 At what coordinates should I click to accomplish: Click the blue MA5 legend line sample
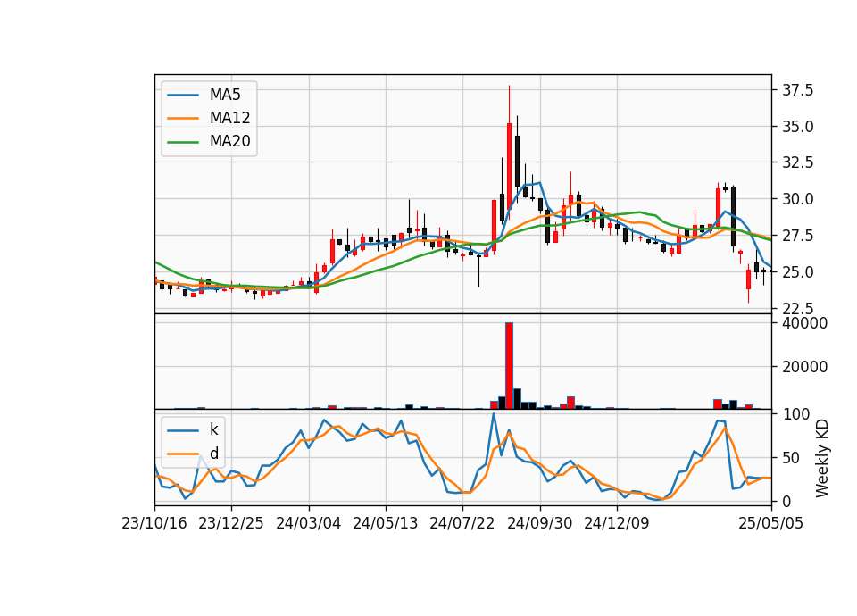(183, 96)
